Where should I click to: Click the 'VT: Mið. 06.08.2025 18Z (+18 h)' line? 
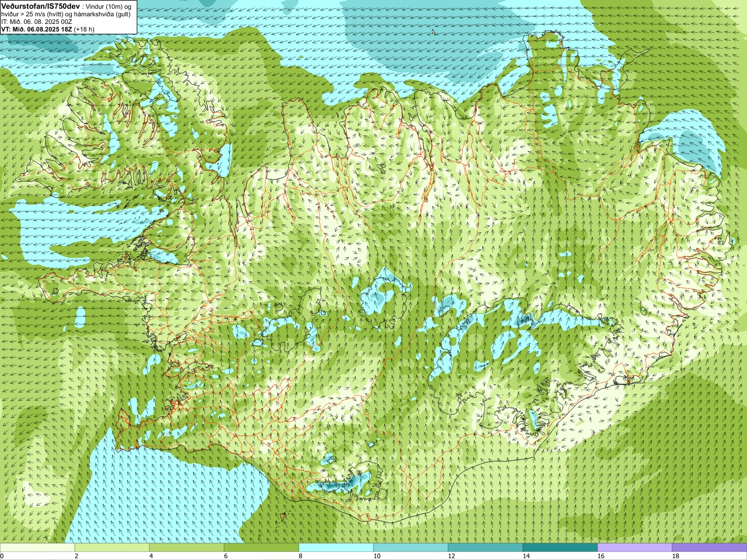coord(47,29)
